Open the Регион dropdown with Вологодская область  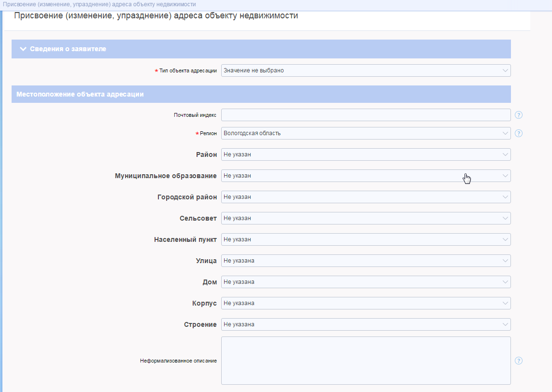click(x=366, y=133)
